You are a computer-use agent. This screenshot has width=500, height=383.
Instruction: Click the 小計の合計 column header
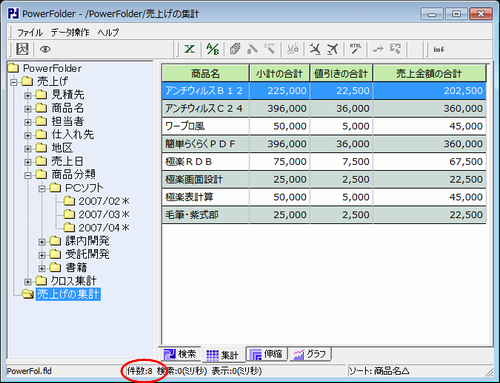point(279,73)
